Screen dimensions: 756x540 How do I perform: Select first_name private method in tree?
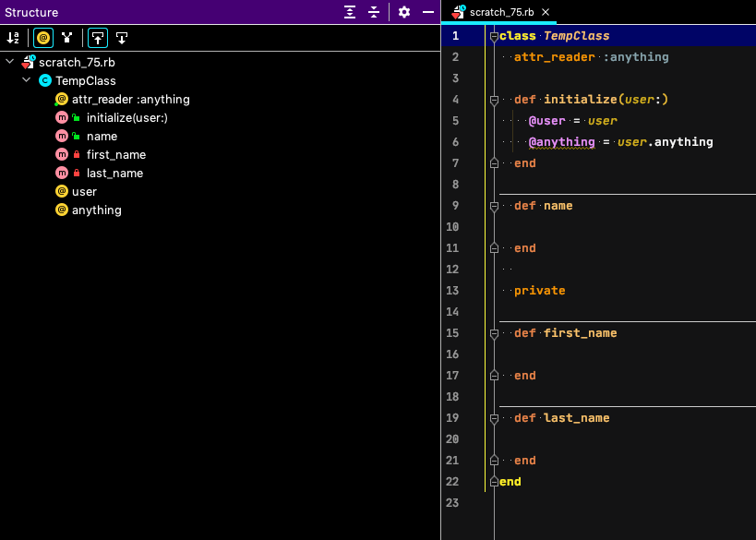[116, 155]
